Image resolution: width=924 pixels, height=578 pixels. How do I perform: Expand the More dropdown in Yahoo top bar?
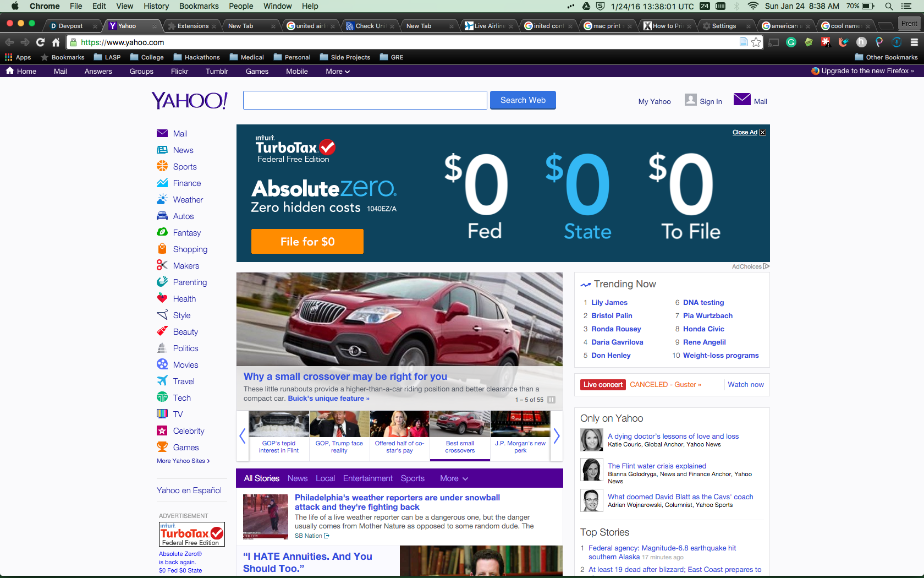point(338,71)
